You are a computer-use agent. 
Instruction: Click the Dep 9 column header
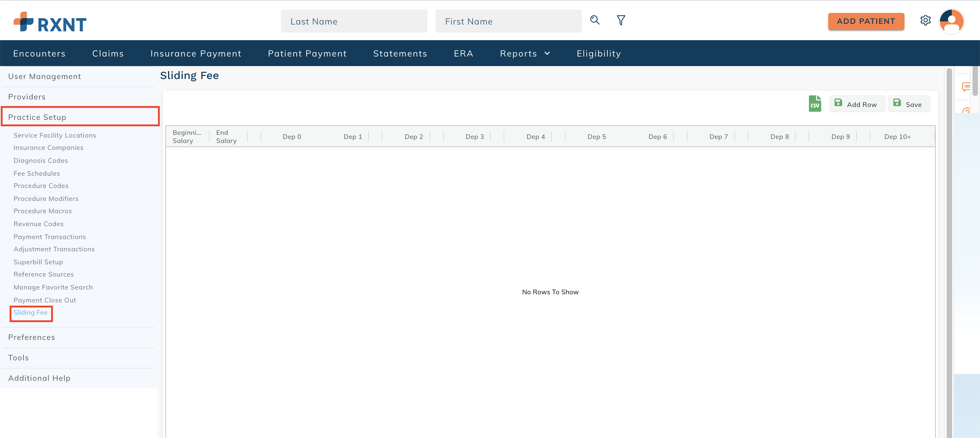coord(840,136)
